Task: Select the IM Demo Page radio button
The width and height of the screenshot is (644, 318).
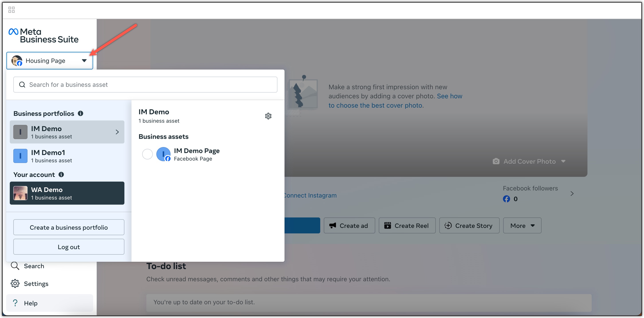Action: pos(147,154)
